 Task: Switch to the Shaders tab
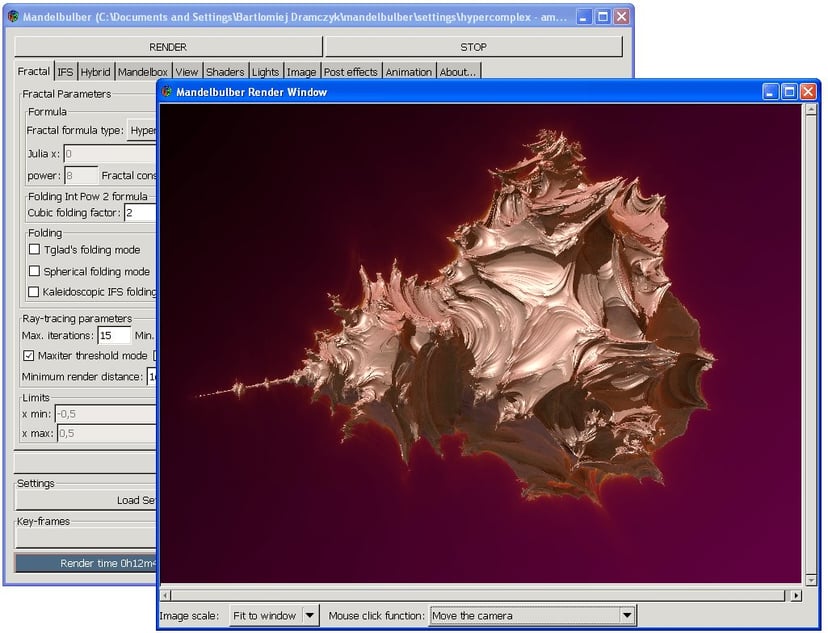pos(225,72)
